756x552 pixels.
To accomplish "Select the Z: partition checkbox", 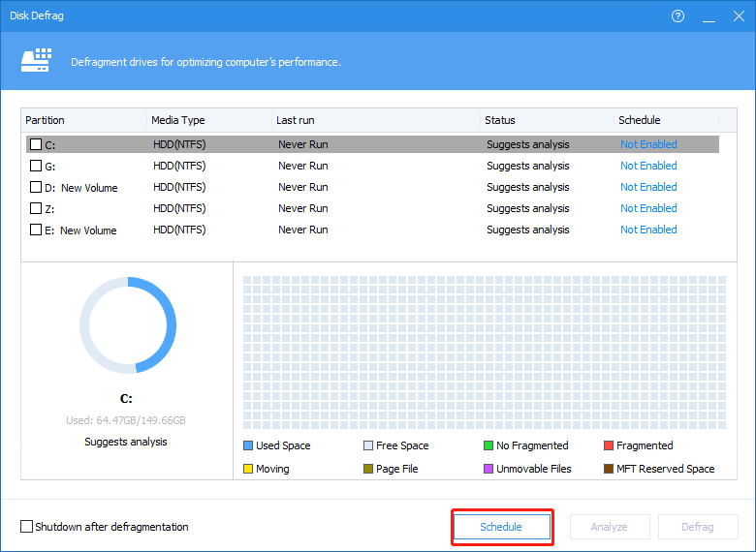I will (36, 208).
